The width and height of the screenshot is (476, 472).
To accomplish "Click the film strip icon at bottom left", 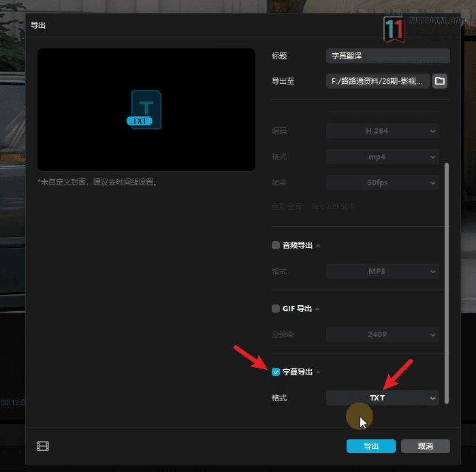I will click(x=43, y=447).
